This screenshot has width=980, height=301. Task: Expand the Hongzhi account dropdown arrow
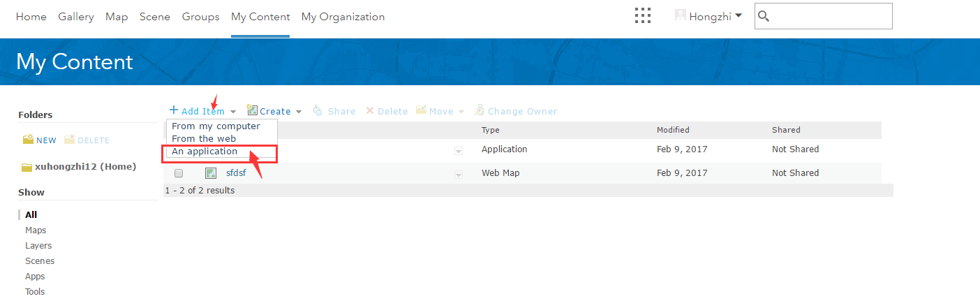coord(738,15)
